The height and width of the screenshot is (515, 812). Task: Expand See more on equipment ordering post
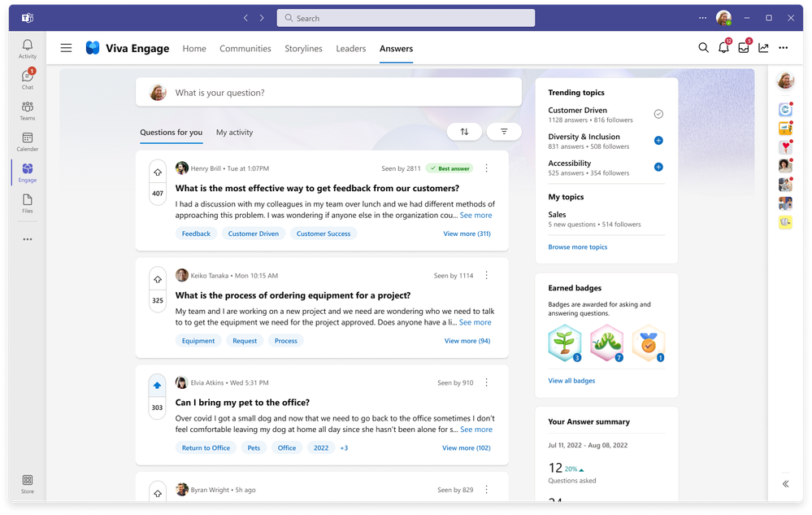(x=475, y=323)
